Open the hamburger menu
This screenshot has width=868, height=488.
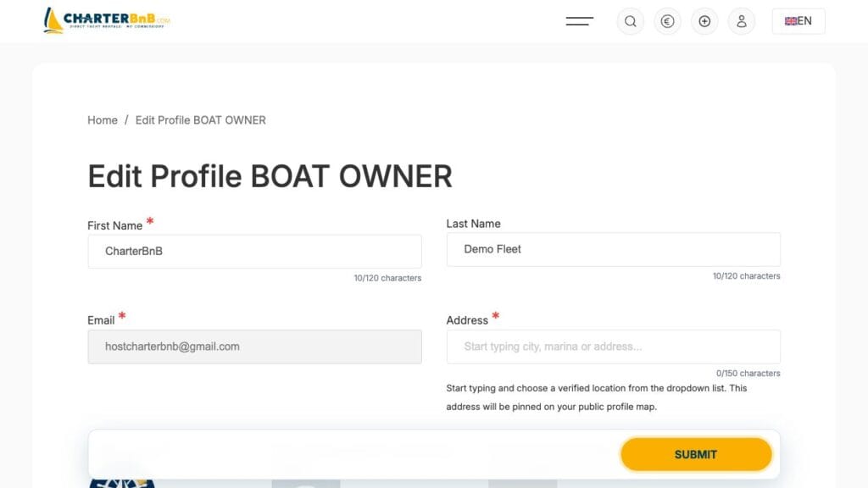click(580, 21)
